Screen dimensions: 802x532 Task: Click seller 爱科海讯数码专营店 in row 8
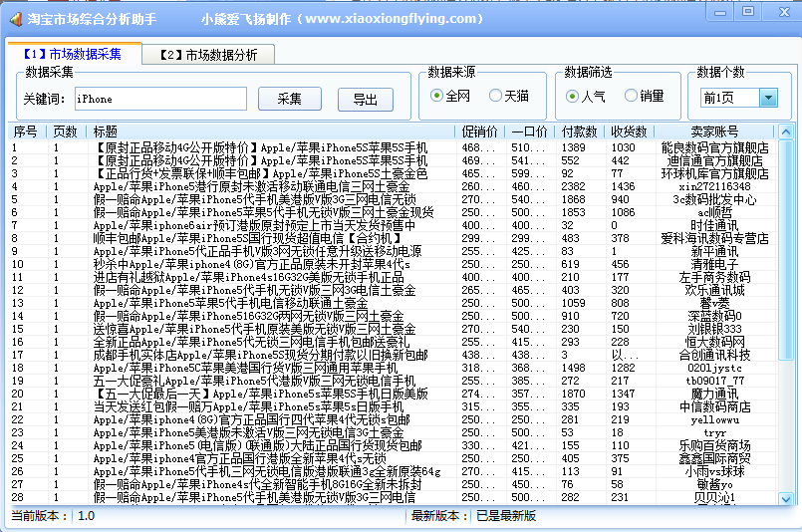click(x=714, y=238)
